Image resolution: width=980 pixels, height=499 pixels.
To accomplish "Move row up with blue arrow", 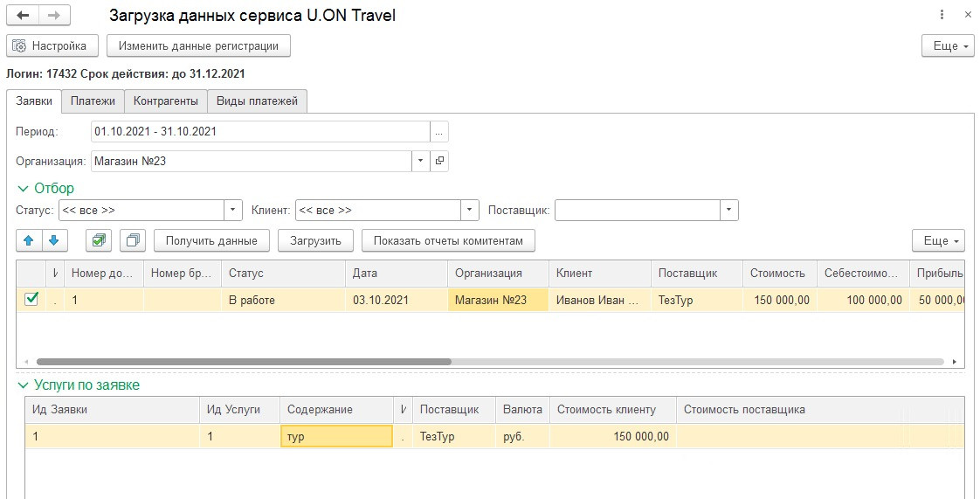I will [29, 240].
